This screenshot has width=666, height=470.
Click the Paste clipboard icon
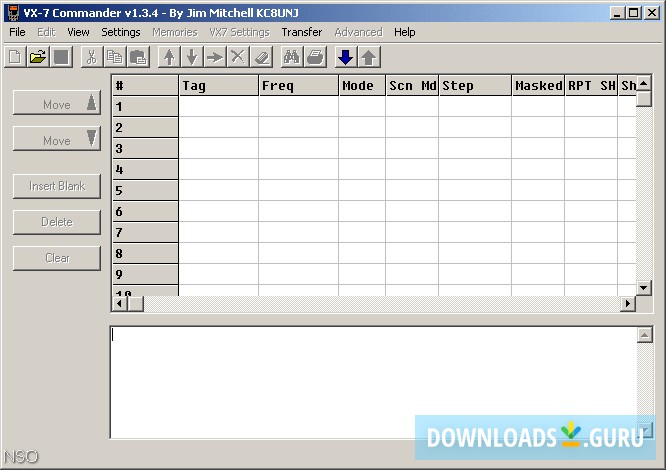coord(138,57)
